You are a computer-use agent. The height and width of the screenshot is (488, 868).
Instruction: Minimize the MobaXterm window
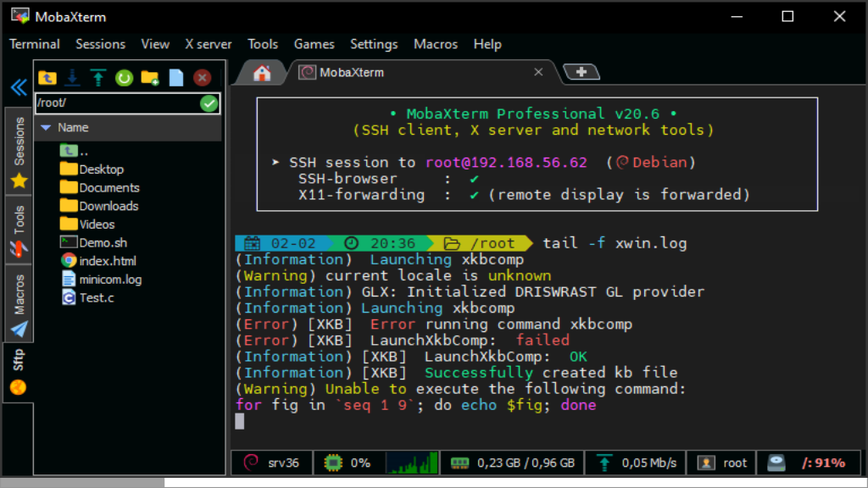click(737, 17)
